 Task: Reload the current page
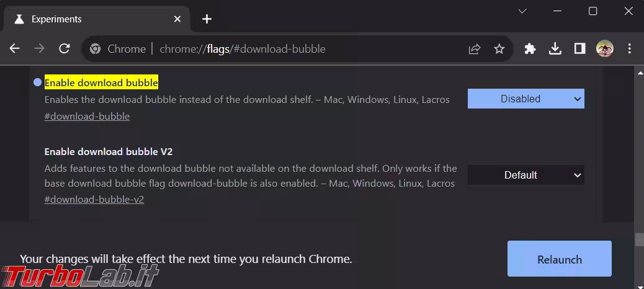(64, 48)
